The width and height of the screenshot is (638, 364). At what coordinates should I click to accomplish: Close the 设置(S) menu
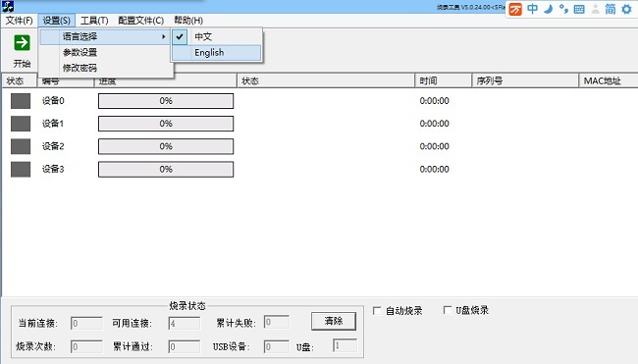tap(57, 21)
